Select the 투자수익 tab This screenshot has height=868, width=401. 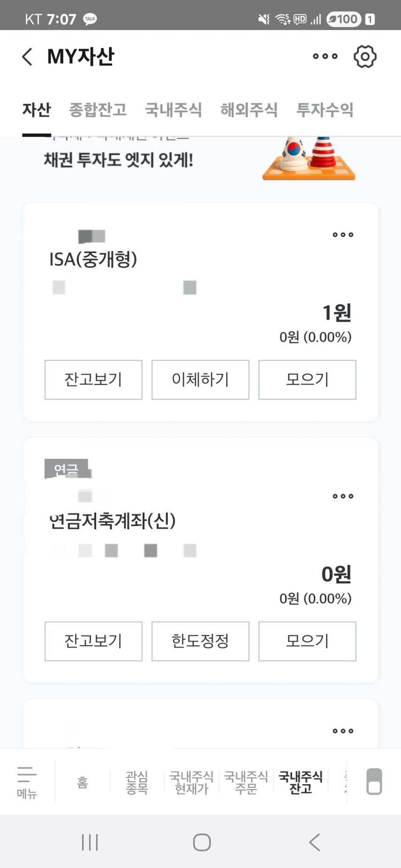click(325, 110)
